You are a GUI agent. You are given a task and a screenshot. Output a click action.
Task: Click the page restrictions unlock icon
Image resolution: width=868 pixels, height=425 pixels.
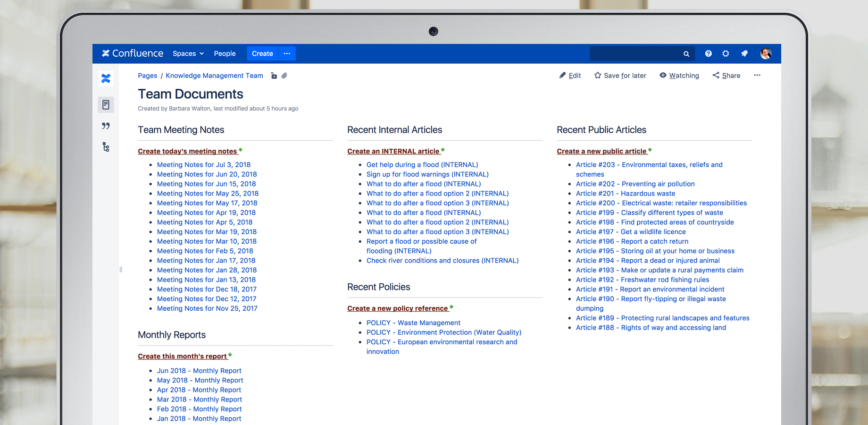tap(274, 76)
